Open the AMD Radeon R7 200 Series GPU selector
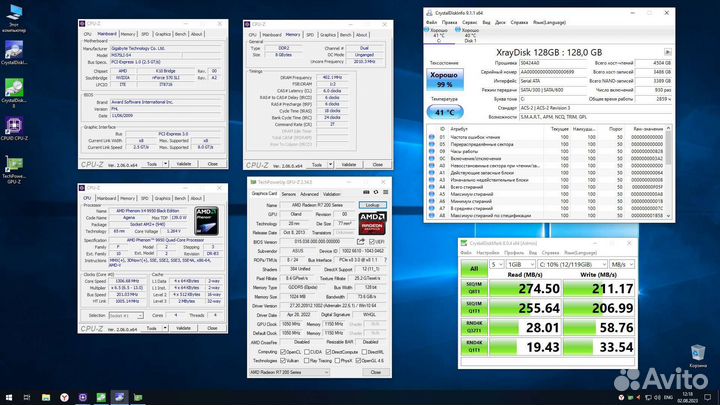720x405 pixels. [289, 372]
